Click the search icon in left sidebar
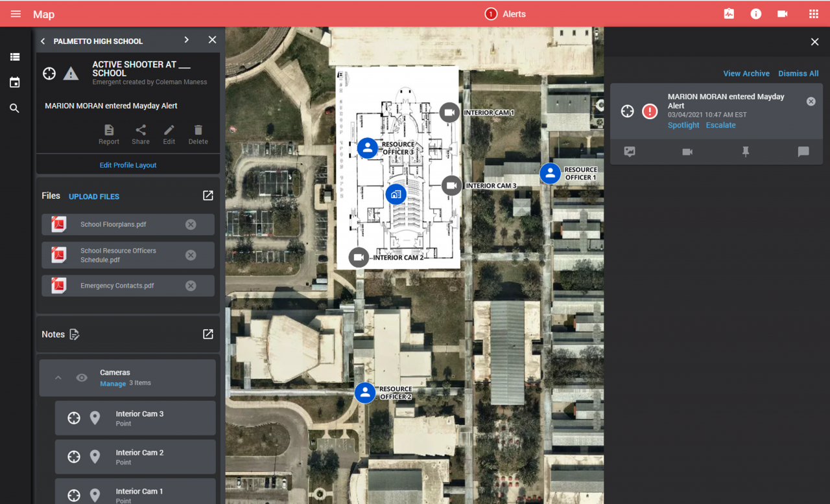Image resolution: width=830 pixels, height=504 pixels. pos(14,108)
